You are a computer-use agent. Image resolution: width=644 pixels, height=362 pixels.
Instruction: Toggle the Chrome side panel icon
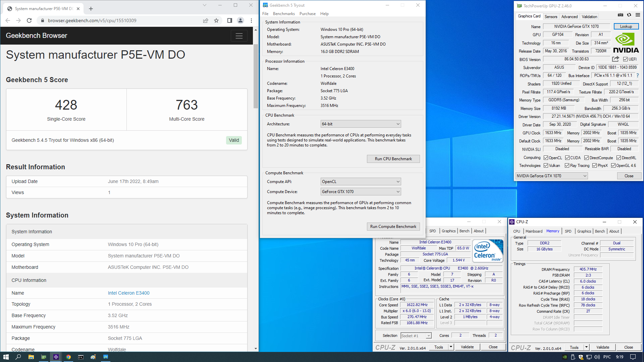230,20
